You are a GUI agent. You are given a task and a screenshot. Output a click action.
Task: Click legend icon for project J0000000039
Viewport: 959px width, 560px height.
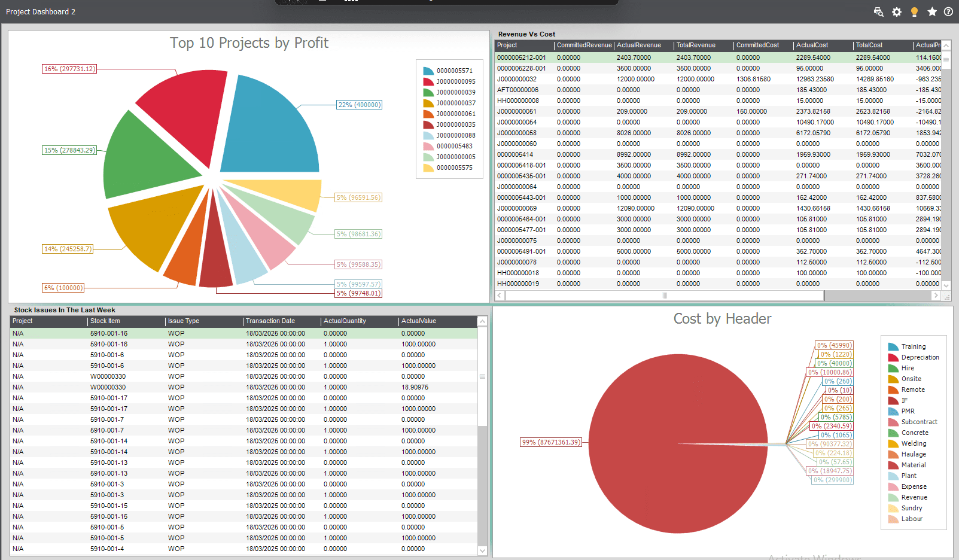(428, 92)
